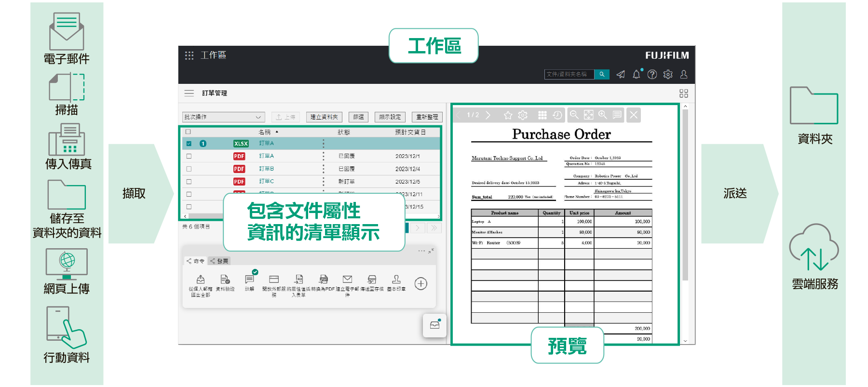Click the list horizontal scrollbar left arrow
The width and height of the screenshot is (868, 387).
coord(186,216)
